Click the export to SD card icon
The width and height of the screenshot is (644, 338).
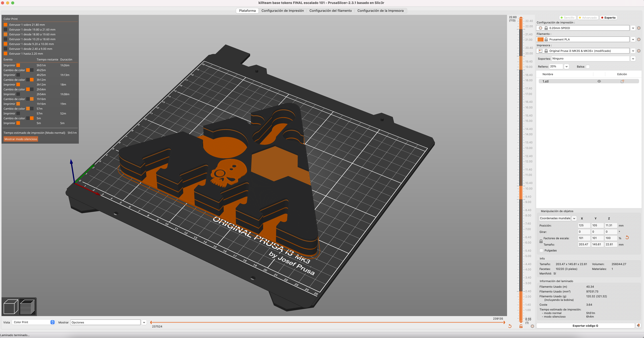pyautogui.click(x=638, y=326)
